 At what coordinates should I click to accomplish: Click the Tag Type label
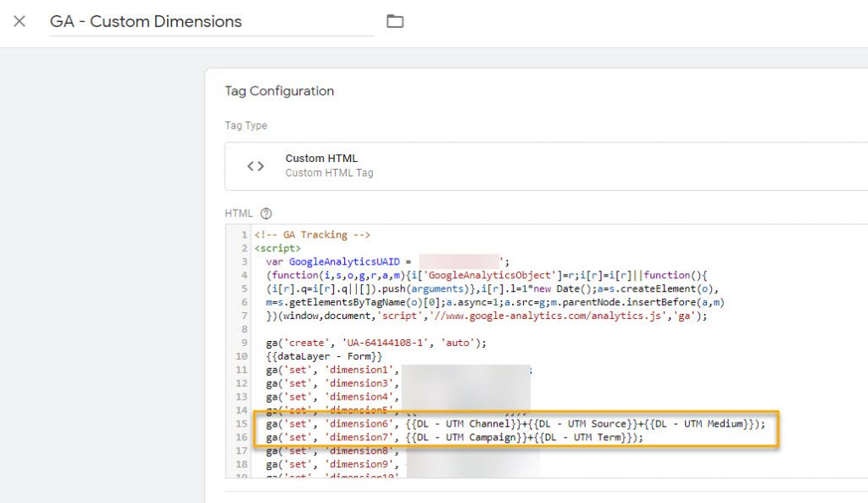click(246, 126)
